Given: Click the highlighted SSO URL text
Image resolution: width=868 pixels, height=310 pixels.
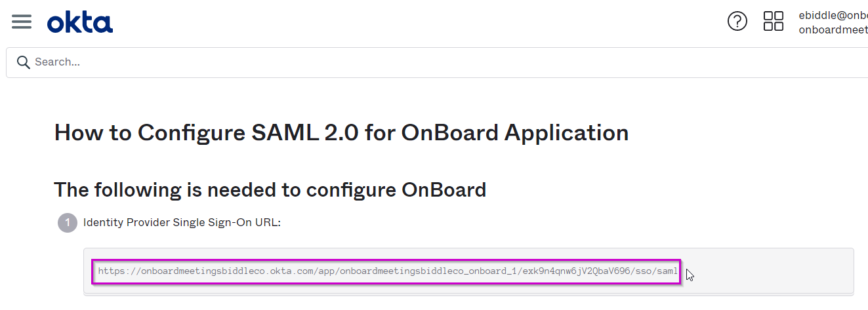Looking at the screenshot, I should [388, 271].
